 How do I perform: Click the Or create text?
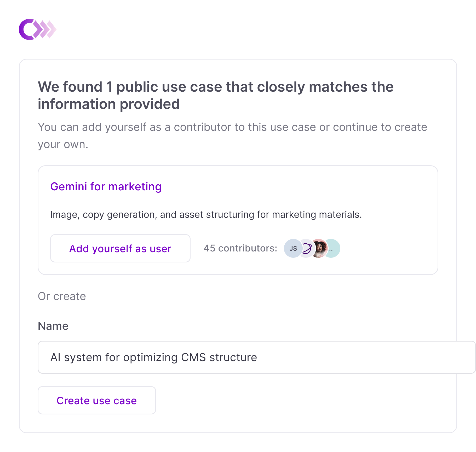pyautogui.click(x=62, y=296)
